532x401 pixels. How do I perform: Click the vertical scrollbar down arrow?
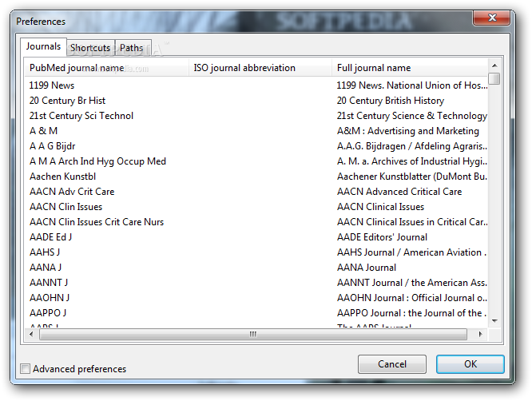pos(494,320)
